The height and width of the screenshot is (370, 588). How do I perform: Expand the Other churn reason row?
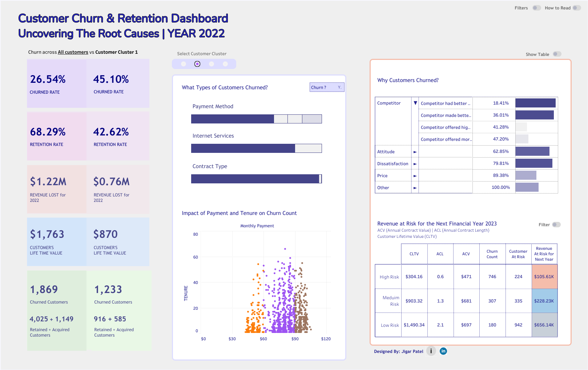415,188
